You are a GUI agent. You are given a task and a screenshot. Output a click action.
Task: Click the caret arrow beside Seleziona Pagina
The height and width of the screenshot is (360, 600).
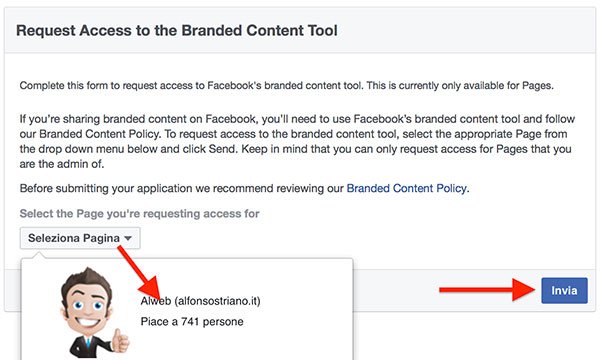pyautogui.click(x=128, y=238)
